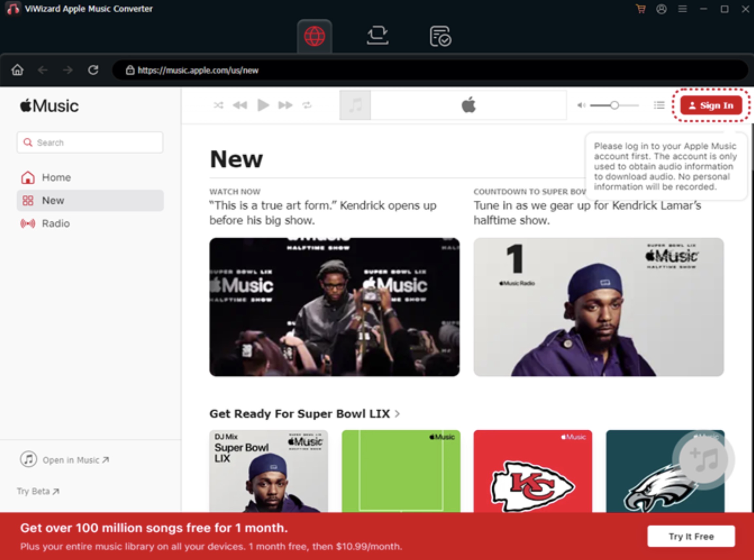
Task: Toggle shuffle playback
Action: coord(218,105)
